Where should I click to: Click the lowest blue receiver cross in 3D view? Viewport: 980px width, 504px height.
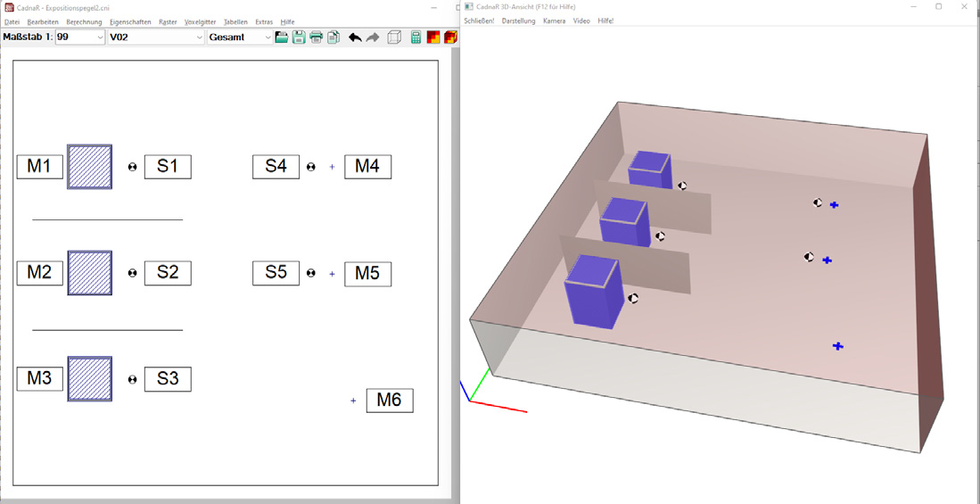pos(837,346)
